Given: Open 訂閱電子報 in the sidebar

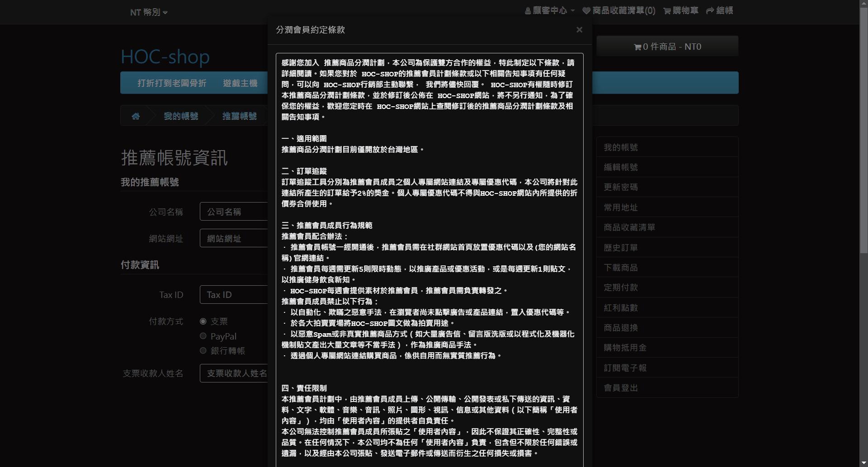Looking at the screenshot, I should point(667,368).
